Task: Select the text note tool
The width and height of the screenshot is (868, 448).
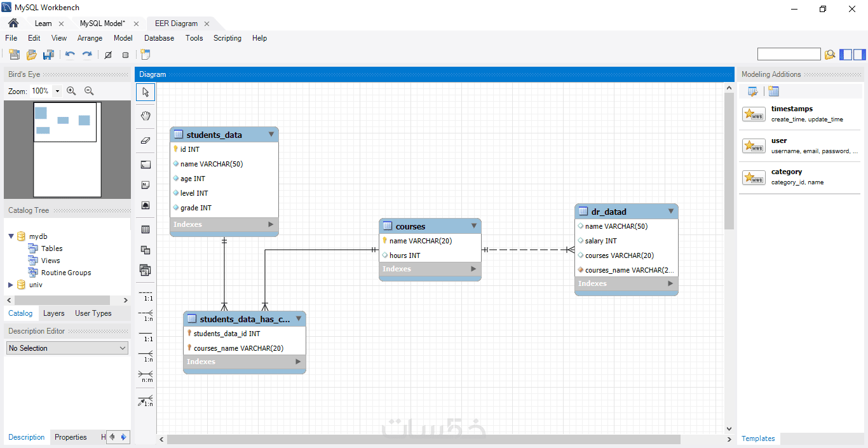Action: (146, 185)
